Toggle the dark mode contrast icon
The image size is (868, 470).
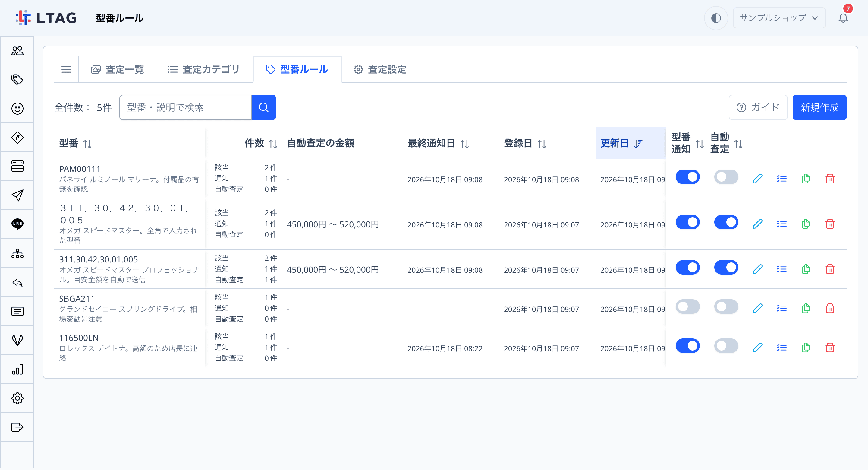716,18
